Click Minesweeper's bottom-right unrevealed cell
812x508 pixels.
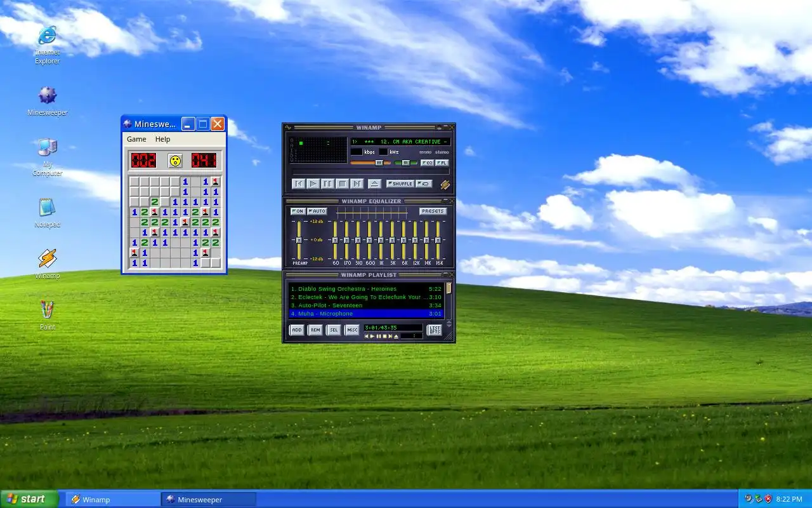tap(216, 263)
